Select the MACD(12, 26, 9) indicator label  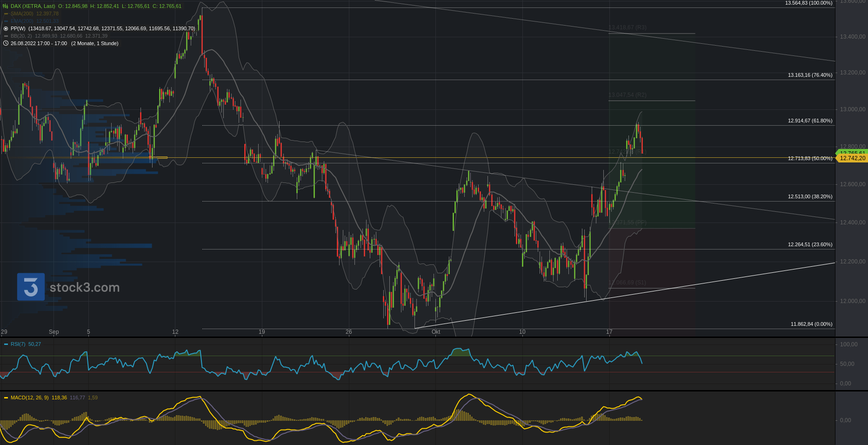(29, 398)
